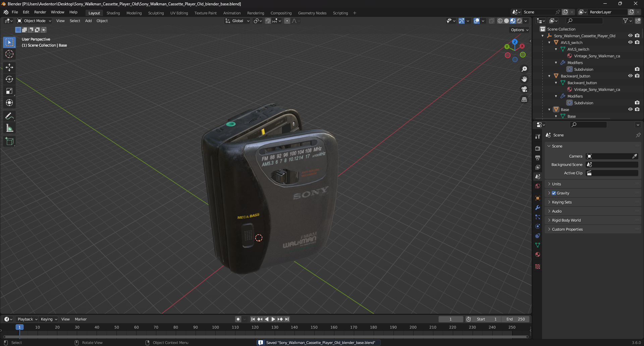The height and width of the screenshot is (346, 644).
Task: Collapse the AVLS_switch tree item
Action: 549,43
